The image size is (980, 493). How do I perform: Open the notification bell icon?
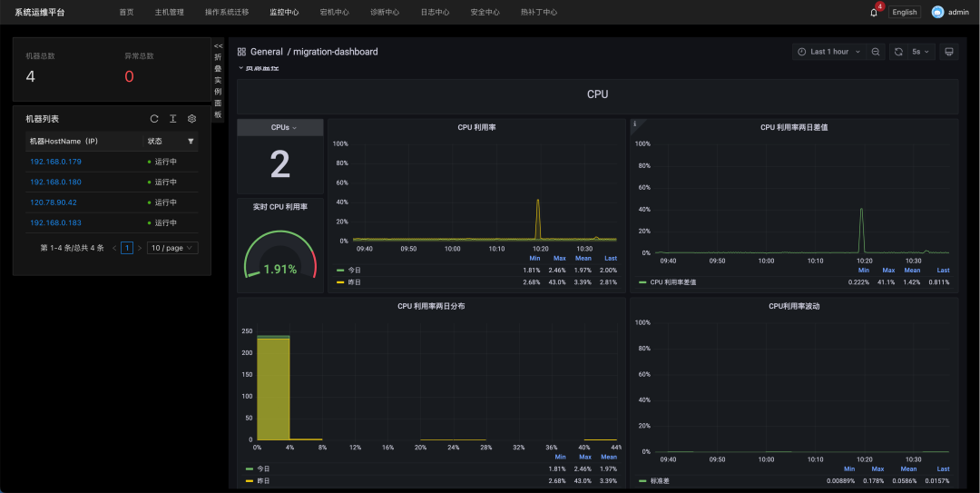pos(874,13)
